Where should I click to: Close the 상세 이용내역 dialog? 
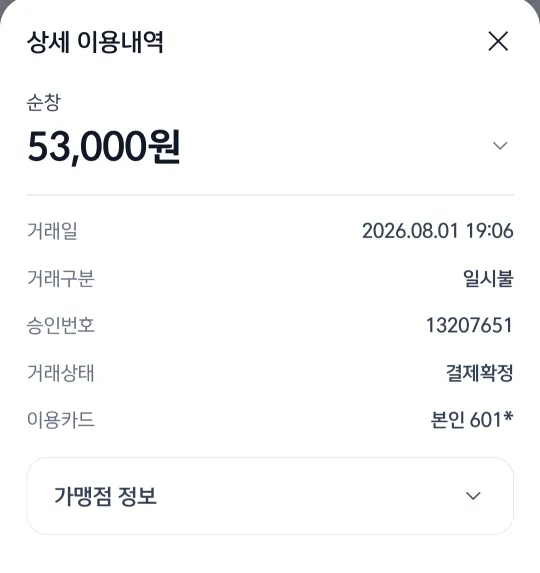pos(498,41)
